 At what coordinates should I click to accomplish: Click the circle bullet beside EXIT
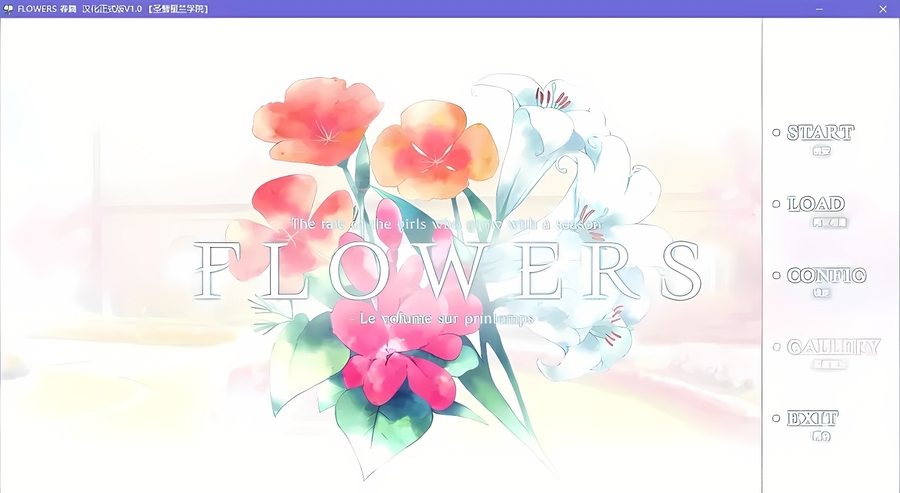(x=776, y=418)
